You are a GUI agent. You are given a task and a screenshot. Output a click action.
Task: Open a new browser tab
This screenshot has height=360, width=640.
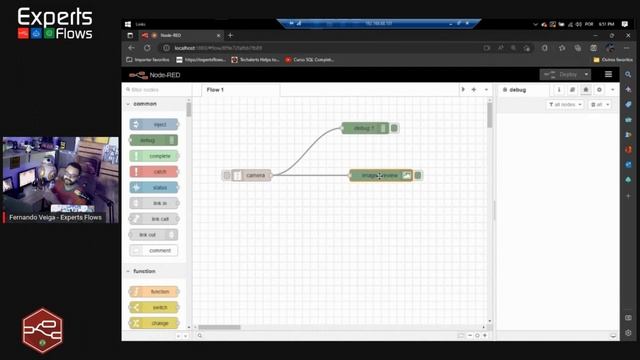pos(230,36)
